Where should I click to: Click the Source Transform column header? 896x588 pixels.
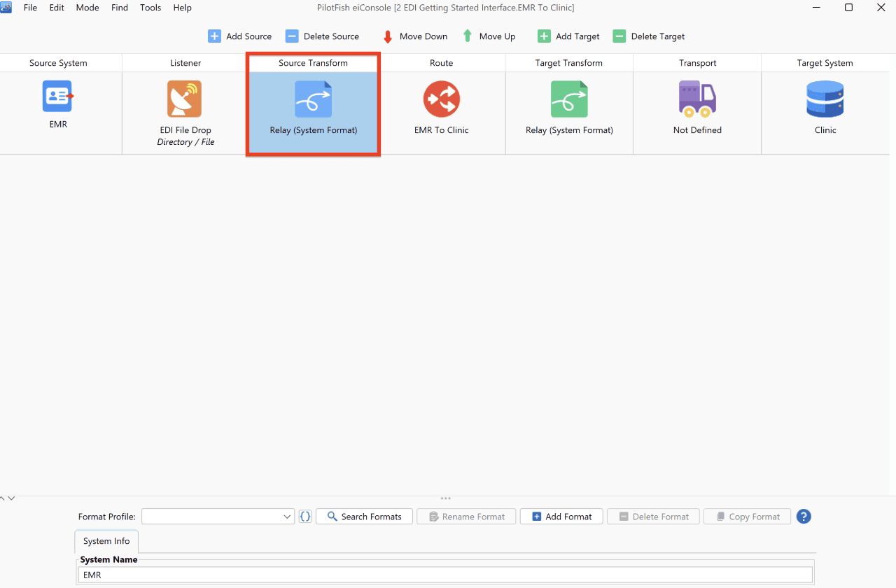click(x=313, y=63)
